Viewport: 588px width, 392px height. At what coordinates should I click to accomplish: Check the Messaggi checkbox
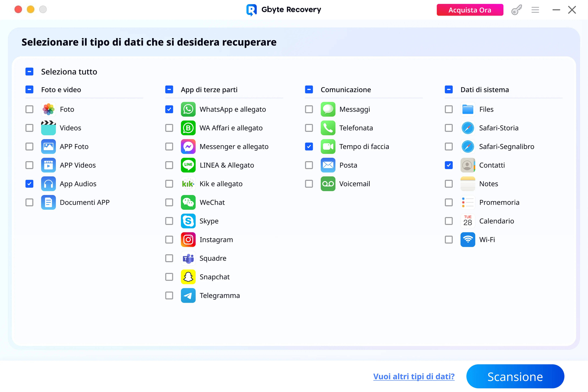click(x=309, y=109)
